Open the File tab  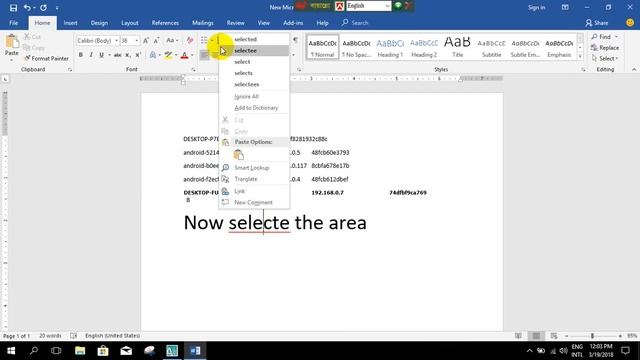click(x=13, y=23)
